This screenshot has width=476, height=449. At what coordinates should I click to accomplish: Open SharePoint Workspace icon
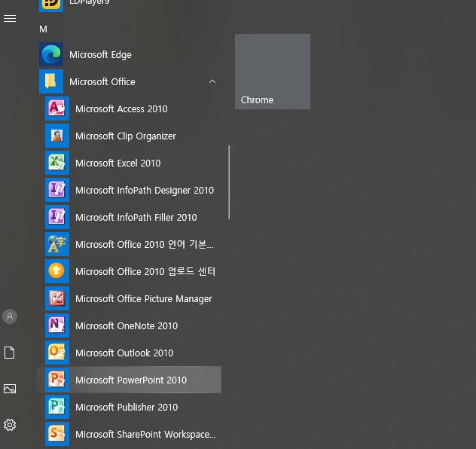57,434
